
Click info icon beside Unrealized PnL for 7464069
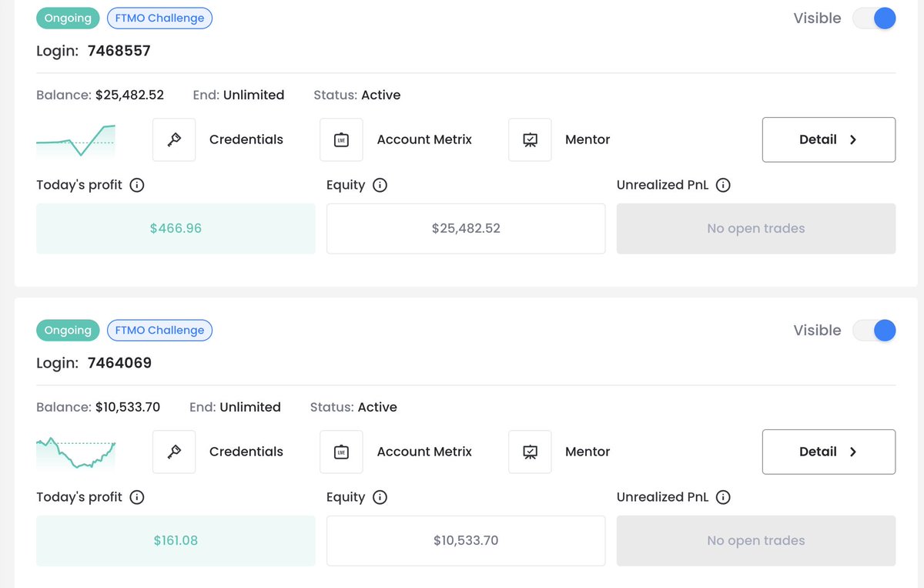click(x=723, y=497)
